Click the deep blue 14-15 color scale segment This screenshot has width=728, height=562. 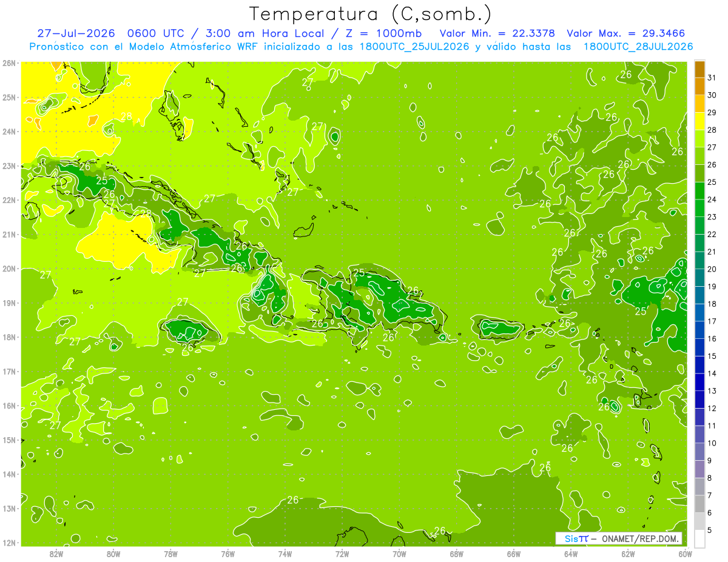click(699, 365)
